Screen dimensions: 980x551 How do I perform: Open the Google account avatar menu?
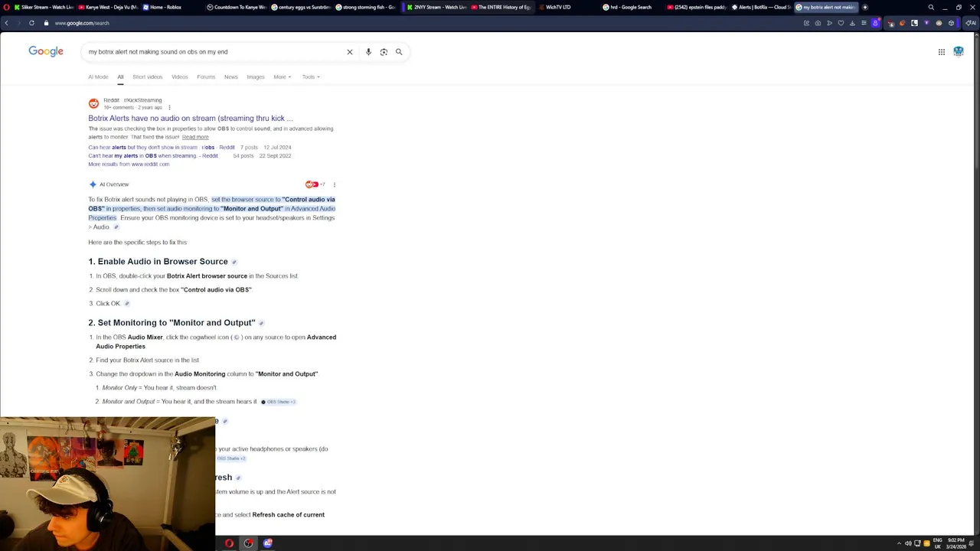click(959, 52)
